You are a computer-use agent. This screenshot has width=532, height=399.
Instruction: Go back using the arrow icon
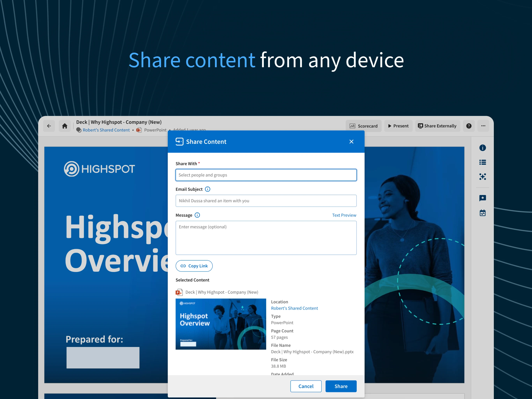pos(49,126)
